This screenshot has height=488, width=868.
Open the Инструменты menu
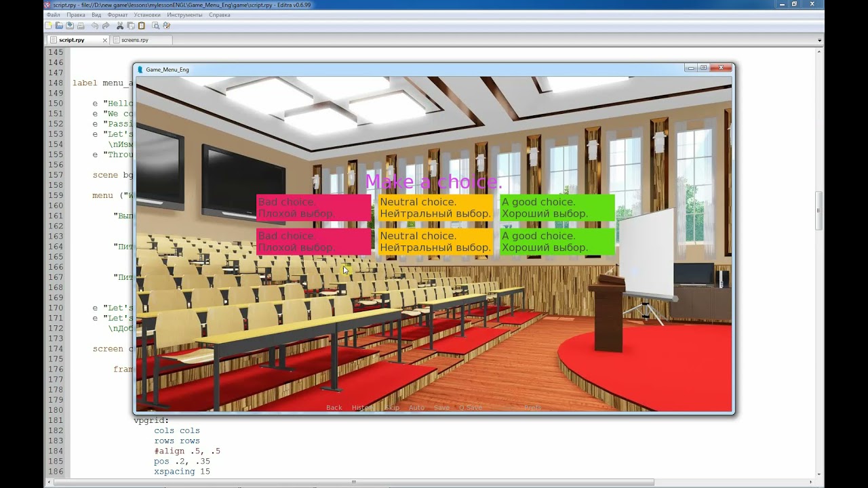point(184,14)
